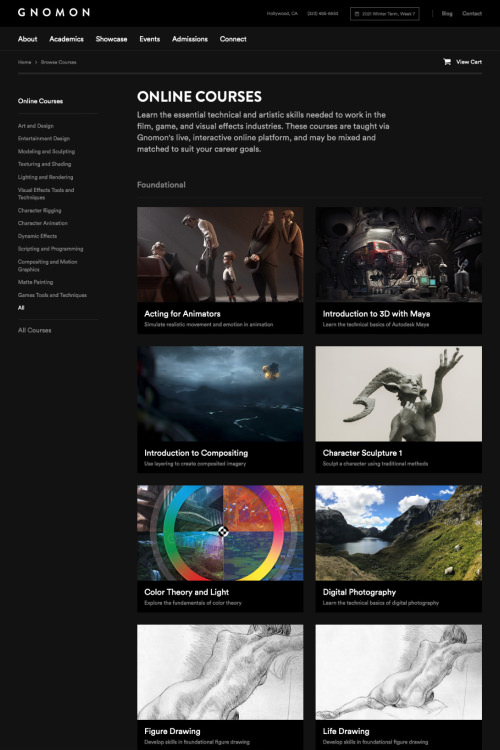Select the All category filter
The image size is (500, 750).
21,308
